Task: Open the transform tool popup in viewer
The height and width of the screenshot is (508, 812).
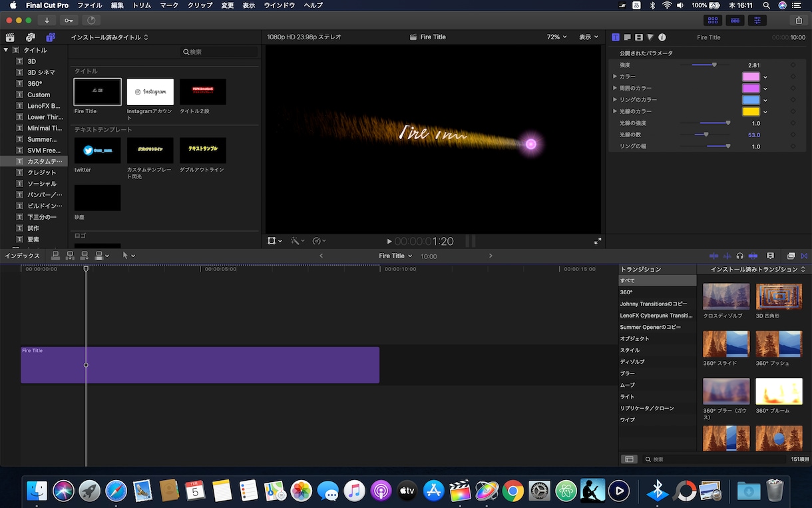Action: [x=274, y=241]
